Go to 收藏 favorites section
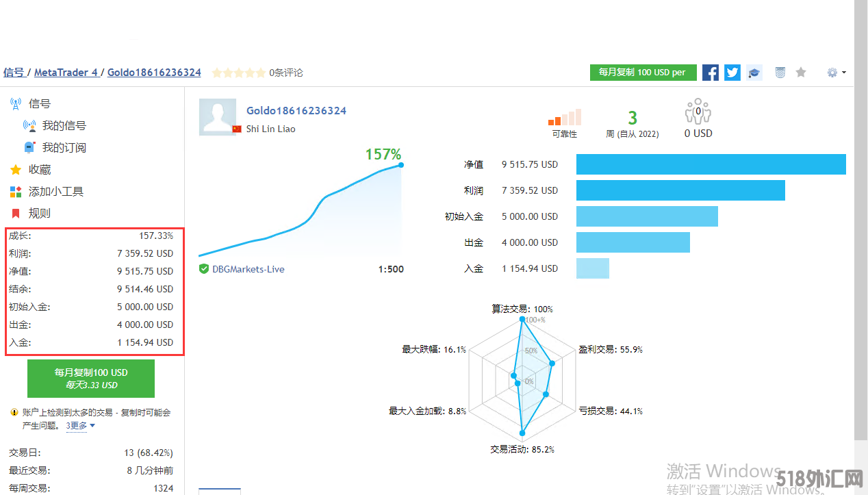 tap(40, 170)
